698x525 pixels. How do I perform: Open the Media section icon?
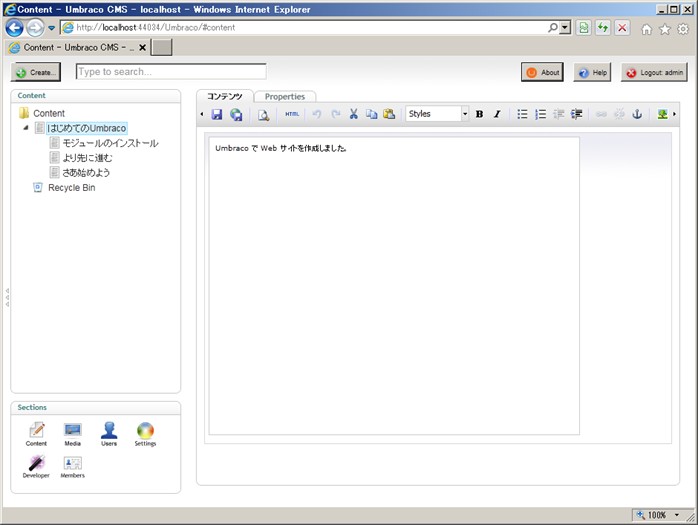tap(73, 434)
